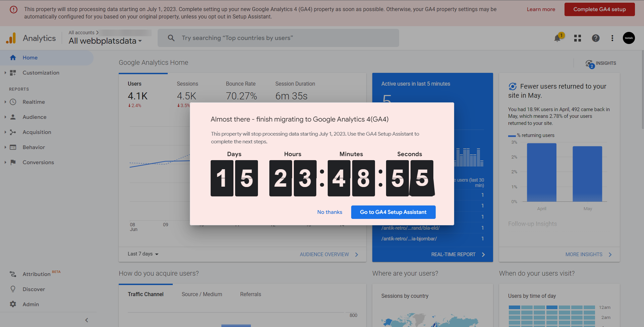The image size is (644, 327).
Task: Click the Learn more banner link
Action: click(x=541, y=9)
